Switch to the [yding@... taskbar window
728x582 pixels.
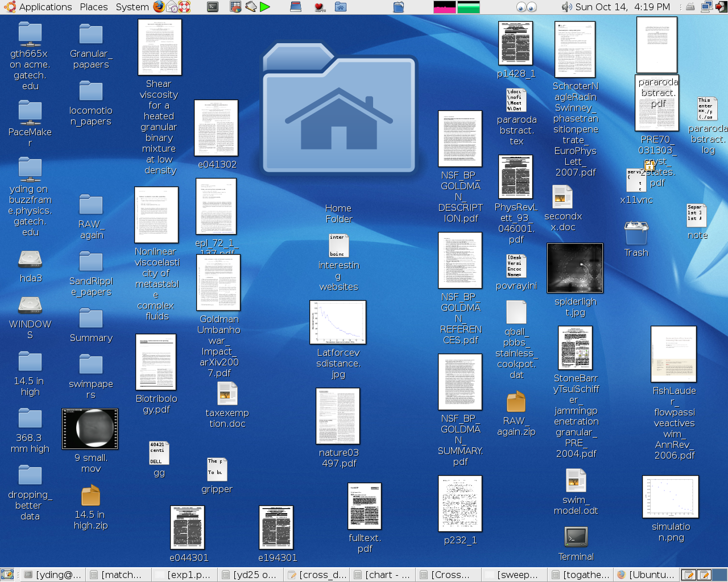pos(53,575)
